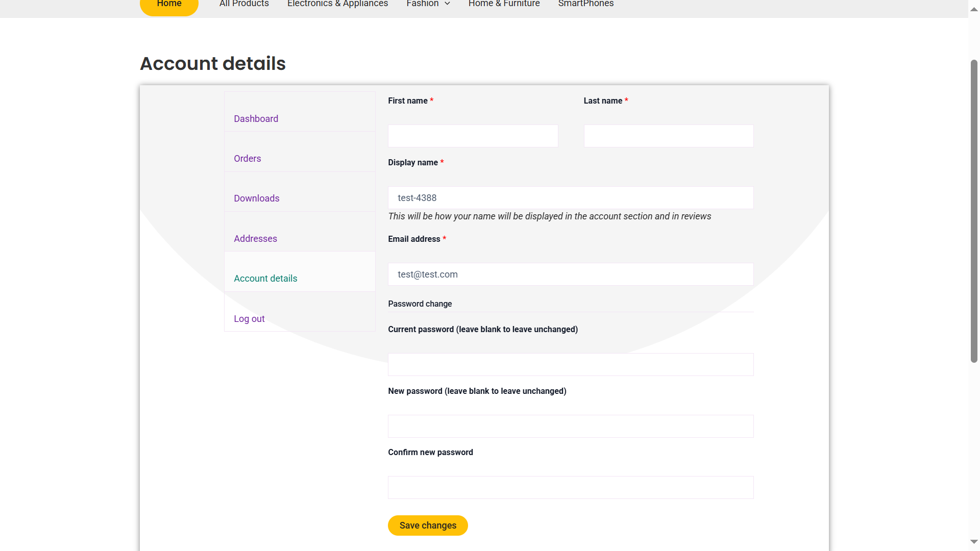This screenshot has height=551, width=980.
Task: Go to the Downloads page
Action: point(256,198)
